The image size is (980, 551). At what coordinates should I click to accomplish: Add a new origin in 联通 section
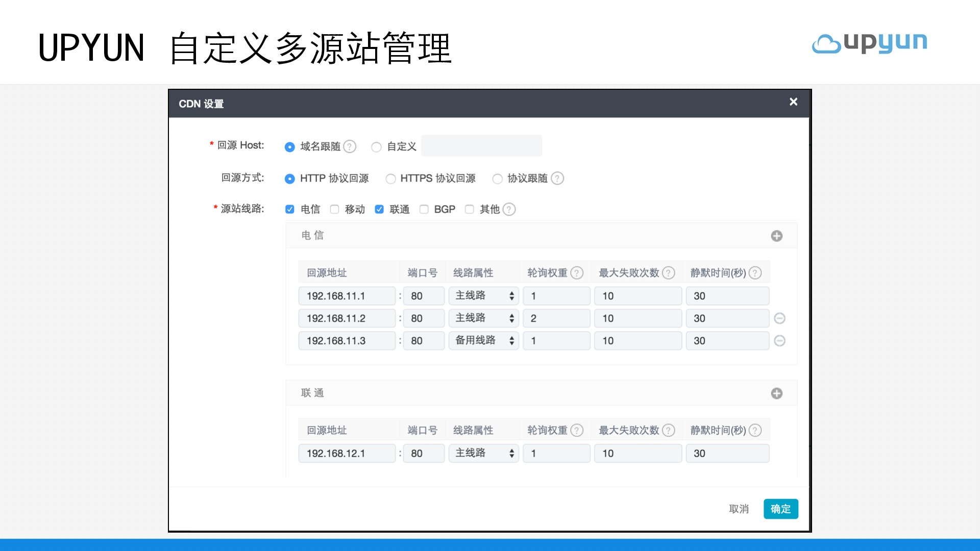coord(777,393)
